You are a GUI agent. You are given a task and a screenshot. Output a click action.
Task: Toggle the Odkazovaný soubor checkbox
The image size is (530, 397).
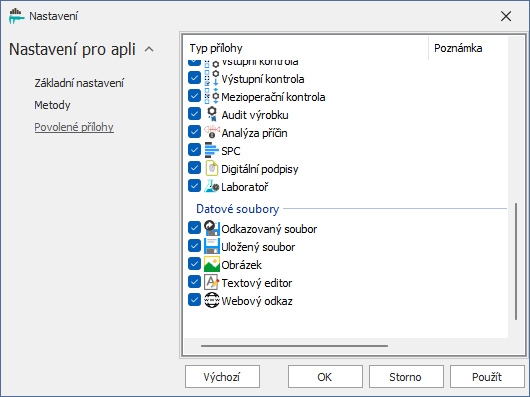pyautogui.click(x=194, y=228)
